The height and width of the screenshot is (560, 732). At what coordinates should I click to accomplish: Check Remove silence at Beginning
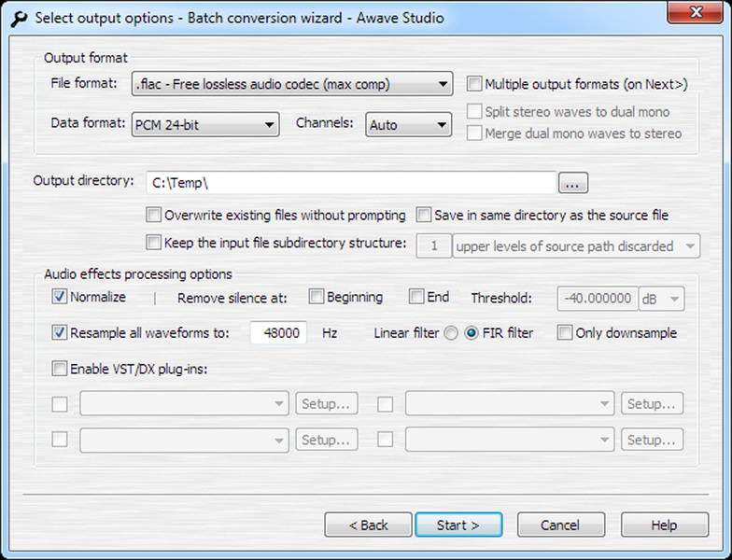click(x=317, y=297)
